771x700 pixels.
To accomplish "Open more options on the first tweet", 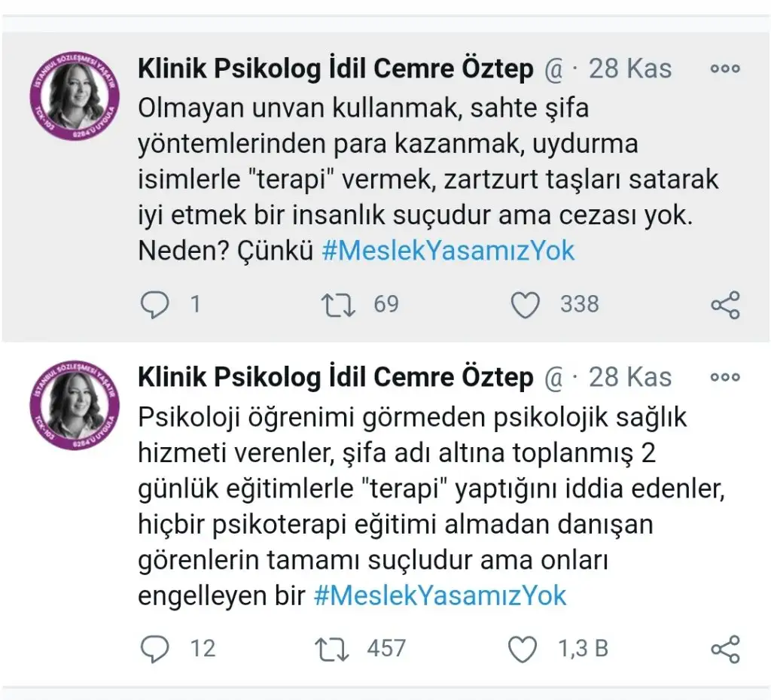I will (x=725, y=68).
